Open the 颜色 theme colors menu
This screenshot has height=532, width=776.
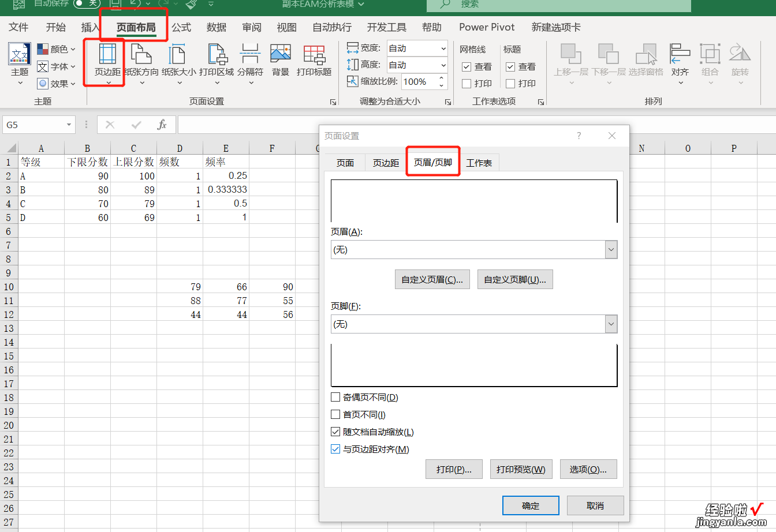click(x=57, y=49)
